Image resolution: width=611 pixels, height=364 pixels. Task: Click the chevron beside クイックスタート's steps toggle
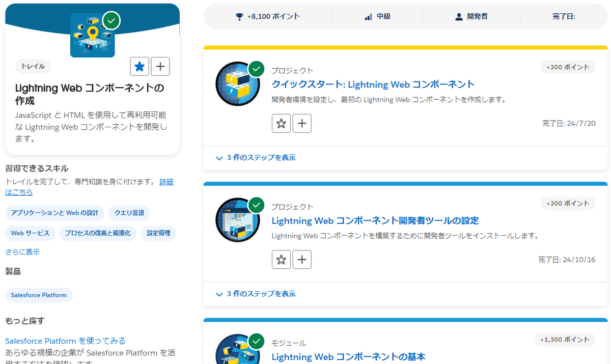click(x=219, y=158)
